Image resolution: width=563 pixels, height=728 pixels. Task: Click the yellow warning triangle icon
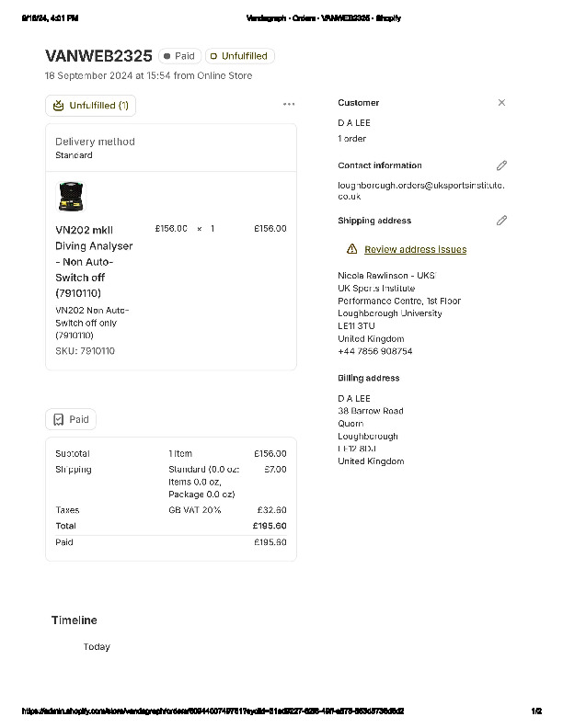(x=352, y=249)
